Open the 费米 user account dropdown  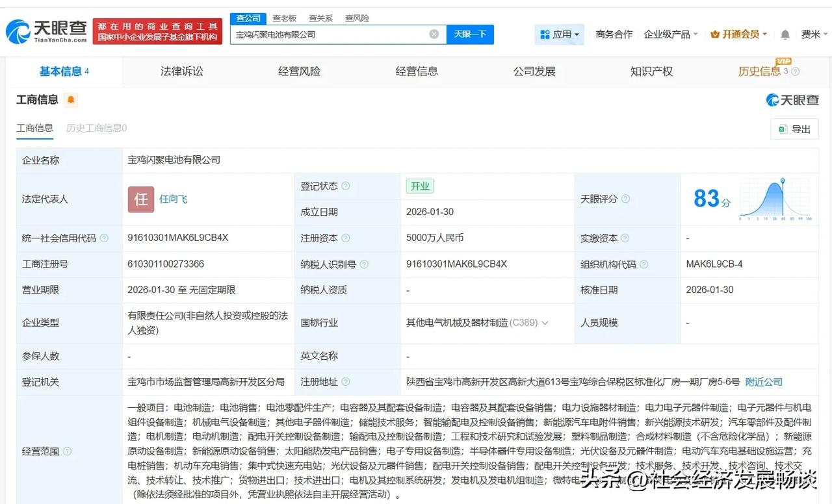click(815, 34)
